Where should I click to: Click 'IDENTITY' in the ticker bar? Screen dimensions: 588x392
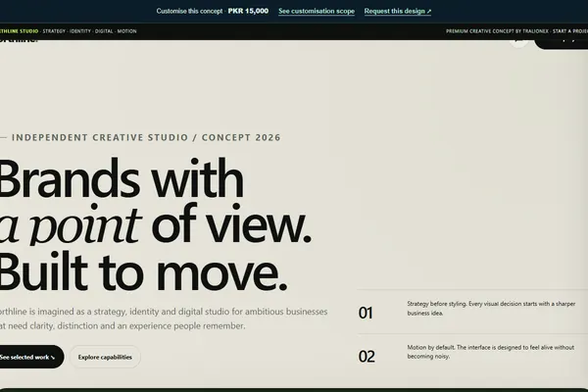pyautogui.click(x=80, y=31)
